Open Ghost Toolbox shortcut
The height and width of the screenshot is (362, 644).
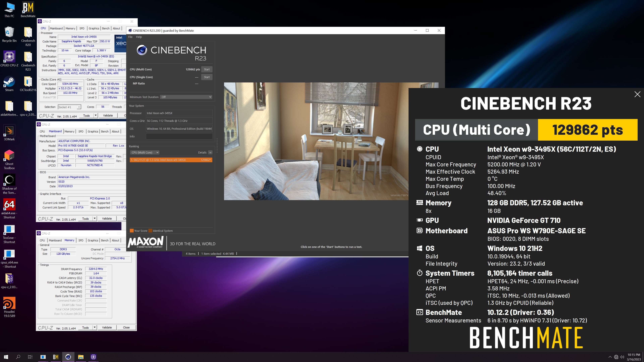[x=9, y=160]
